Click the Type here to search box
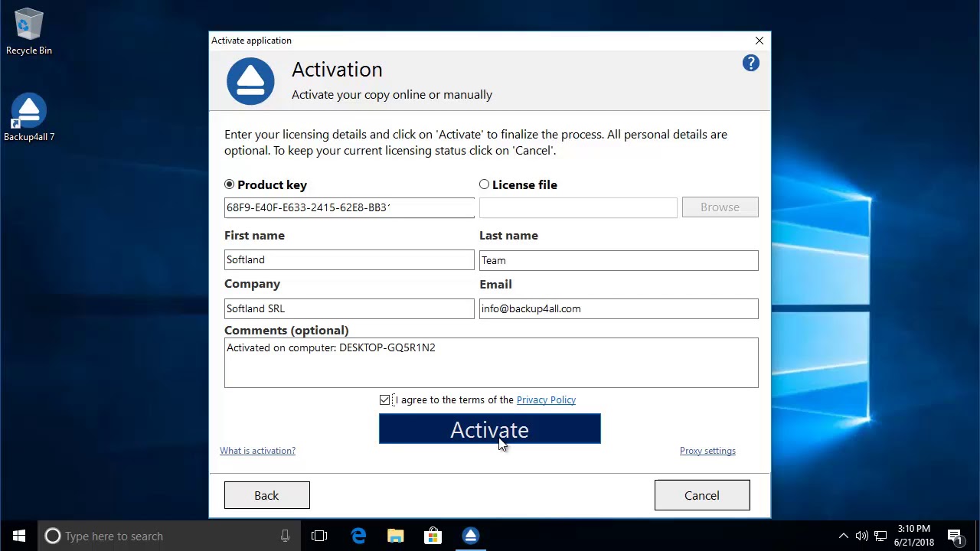 [x=168, y=536]
